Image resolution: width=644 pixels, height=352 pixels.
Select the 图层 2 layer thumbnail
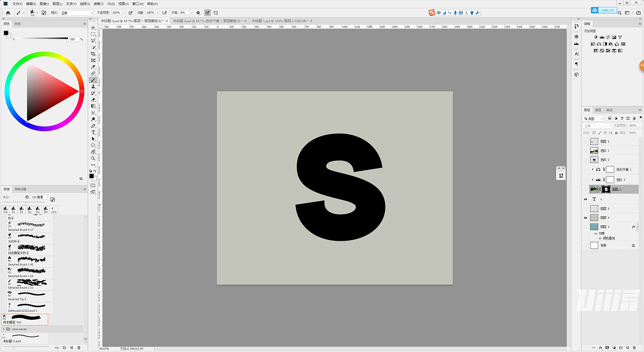pyautogui.click(x=594, y=227)
